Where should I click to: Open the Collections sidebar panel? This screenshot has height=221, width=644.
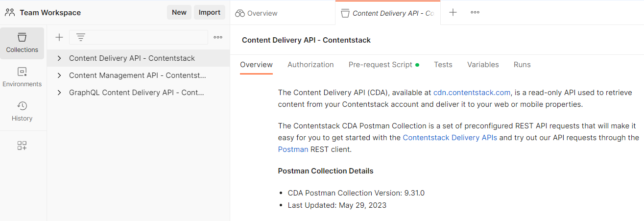pos(22,43)
